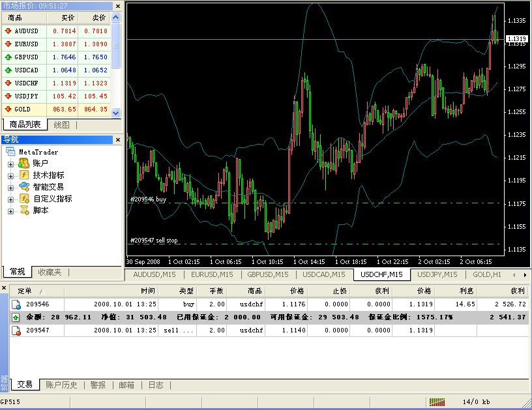This screenshot has width=532, height=410.
Task: Click the pending order icon for 209547
Action: pyautogui.click(x=16, y=330)
